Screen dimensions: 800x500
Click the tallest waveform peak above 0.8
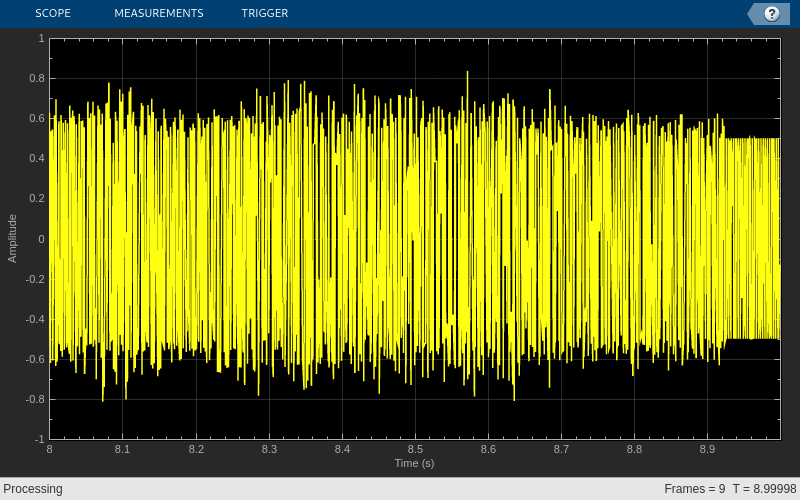pyautogui.click(x=467, y=74)
